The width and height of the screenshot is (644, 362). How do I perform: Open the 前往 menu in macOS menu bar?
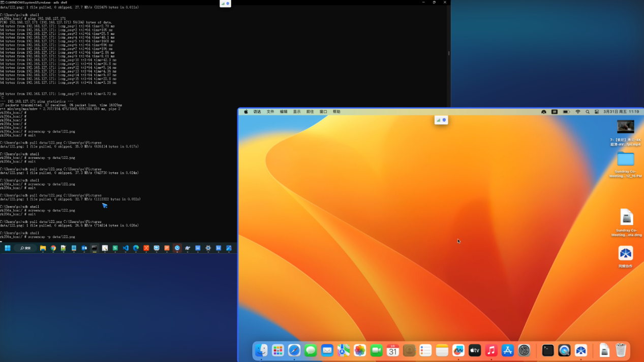click(310, 112)
